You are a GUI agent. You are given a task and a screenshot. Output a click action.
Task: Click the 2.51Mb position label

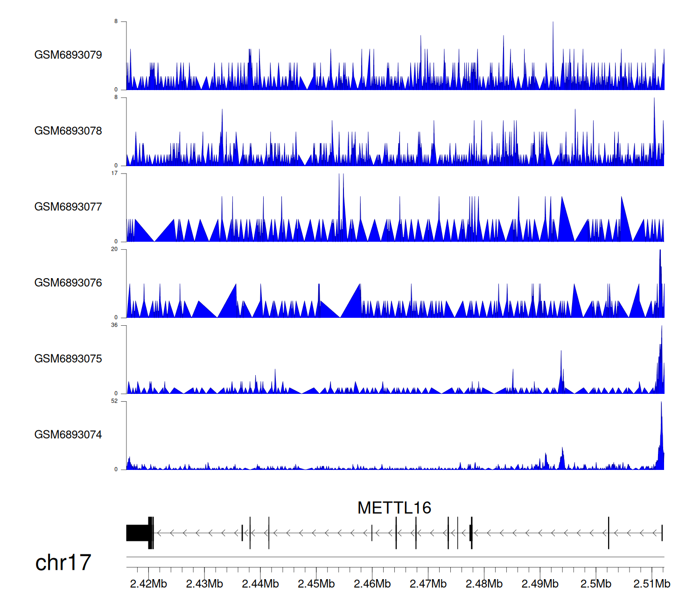[651, 584]
